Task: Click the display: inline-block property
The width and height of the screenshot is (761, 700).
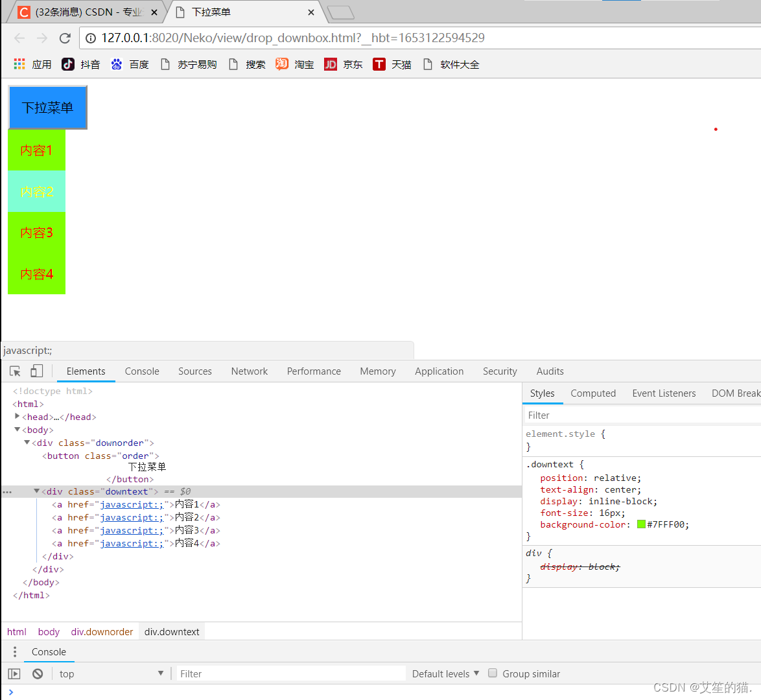Action: [x=598, y=502]
